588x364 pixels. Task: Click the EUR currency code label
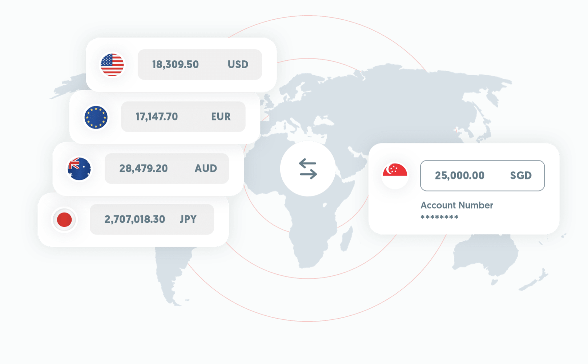click(x=221, y=117)
